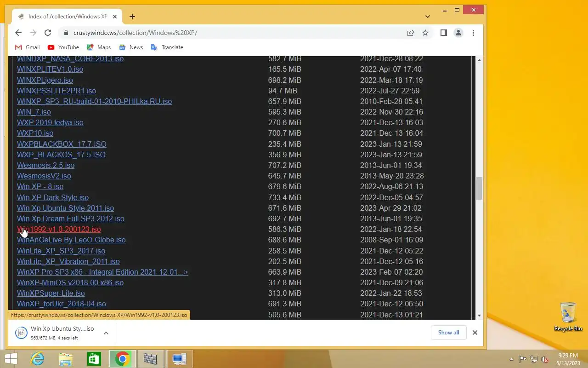
Task: Open File Explorer from taskbar
Action: tap(66, 359)
